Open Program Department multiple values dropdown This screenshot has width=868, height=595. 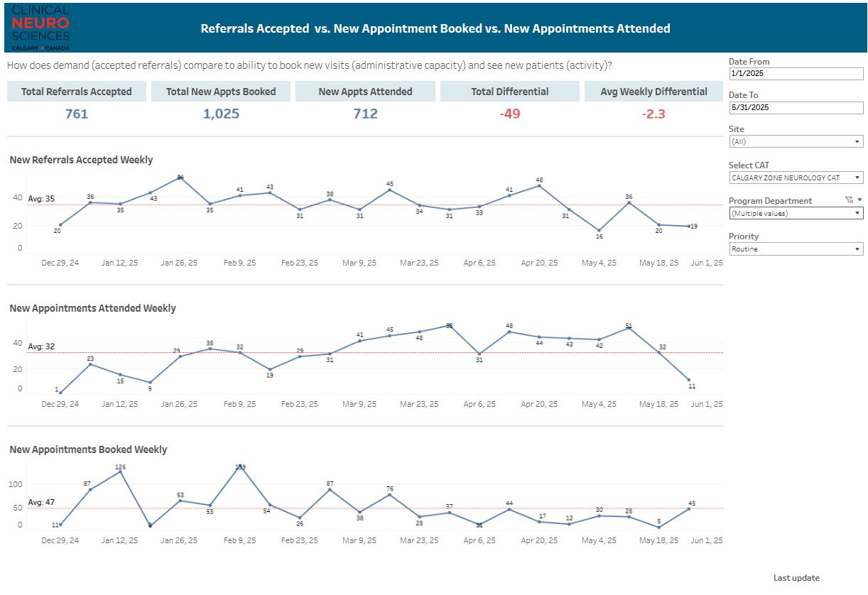796,213
